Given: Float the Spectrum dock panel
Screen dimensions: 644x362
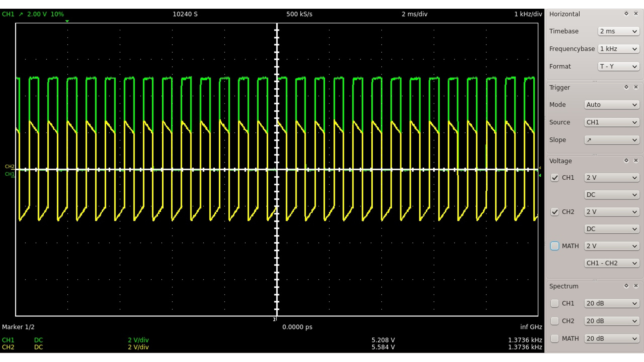Looking at the screenshot, I should coord(626,286).
